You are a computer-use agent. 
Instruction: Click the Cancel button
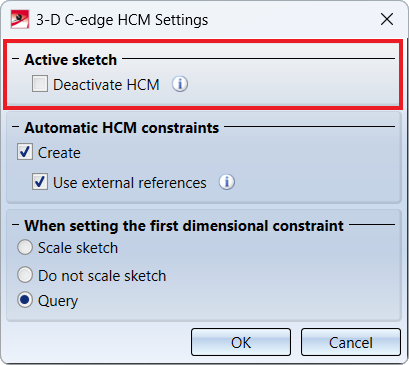click(351, 342)
